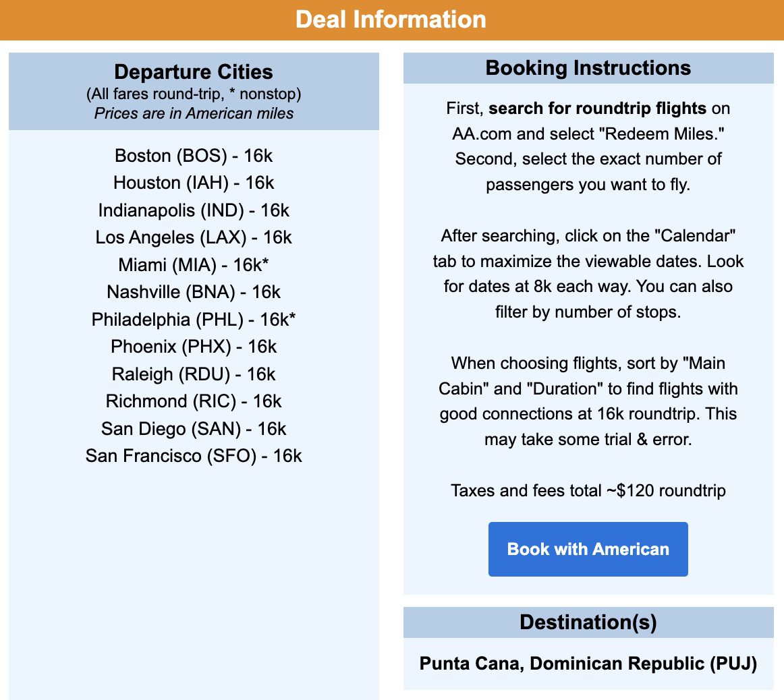Select the Nashville (BNA) departure city
784x700 pixels.
pyautogui.click(x=193, y=292)
